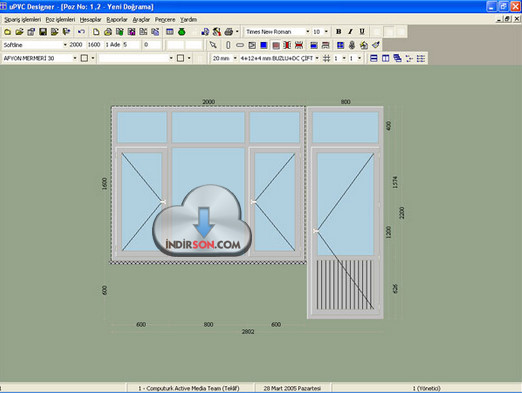Click the hammer tools icon
The image size is (522, 393).
[217, 32]
